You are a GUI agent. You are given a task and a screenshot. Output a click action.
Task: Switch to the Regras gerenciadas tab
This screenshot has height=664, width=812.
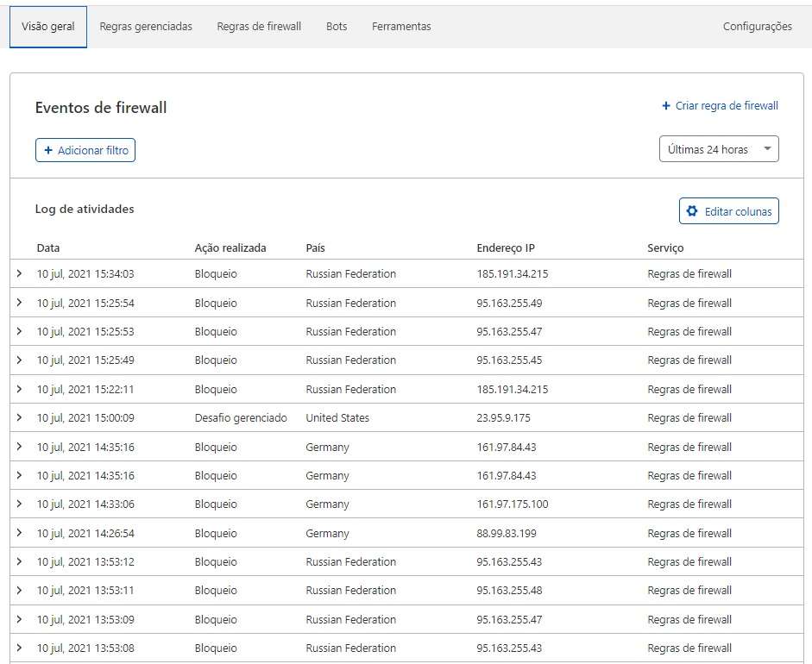146,27
